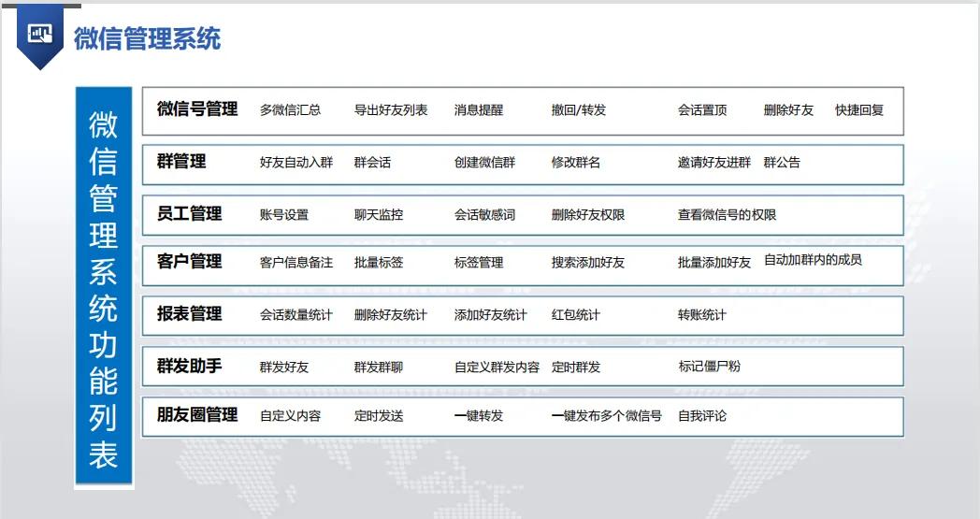Click the 群发助手 row heading

(x=189, y=366)
